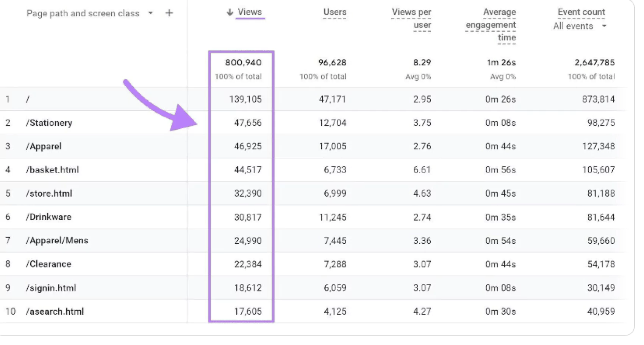
Task: Sort by the Views per user column
Action: tap(411, 18)
